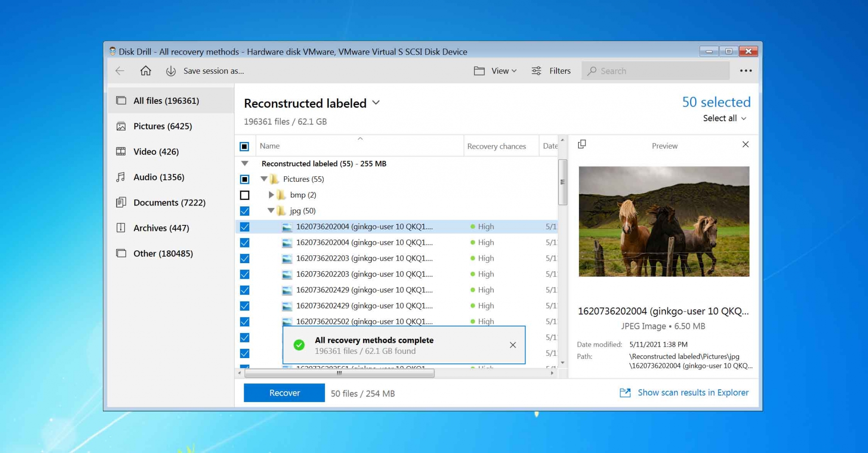Image resolution: width=868 pixels, height=453 pixels.
Task: Enable the bmp (2) folder checkbox
Action: coord(245,195)
